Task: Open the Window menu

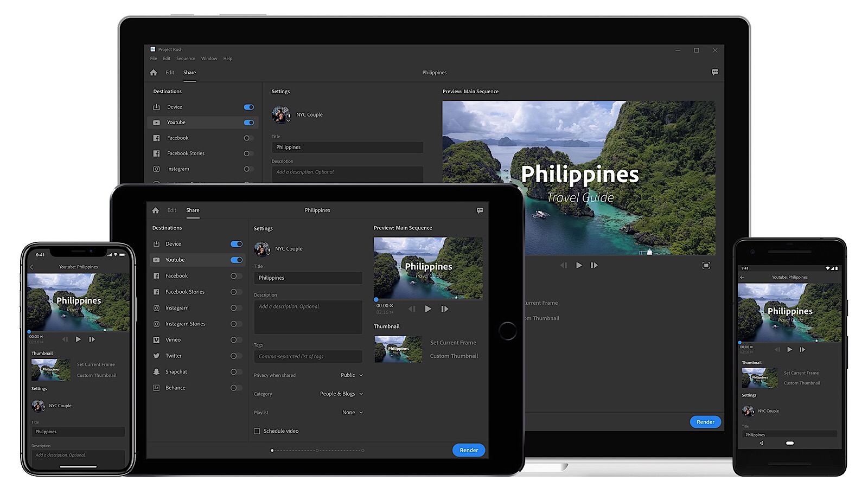Action: pyautogui.click(x=209, y=59)
